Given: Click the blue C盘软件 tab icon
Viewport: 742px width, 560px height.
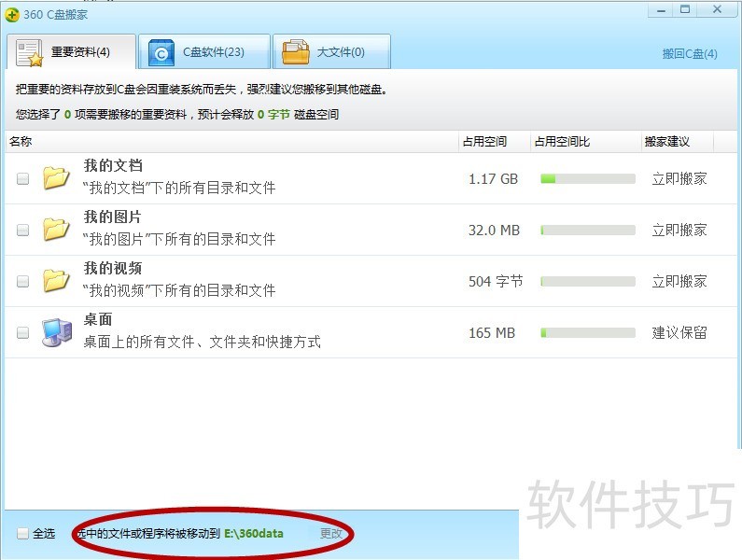Looking at the screenshot, I should [x=161, y=53].
